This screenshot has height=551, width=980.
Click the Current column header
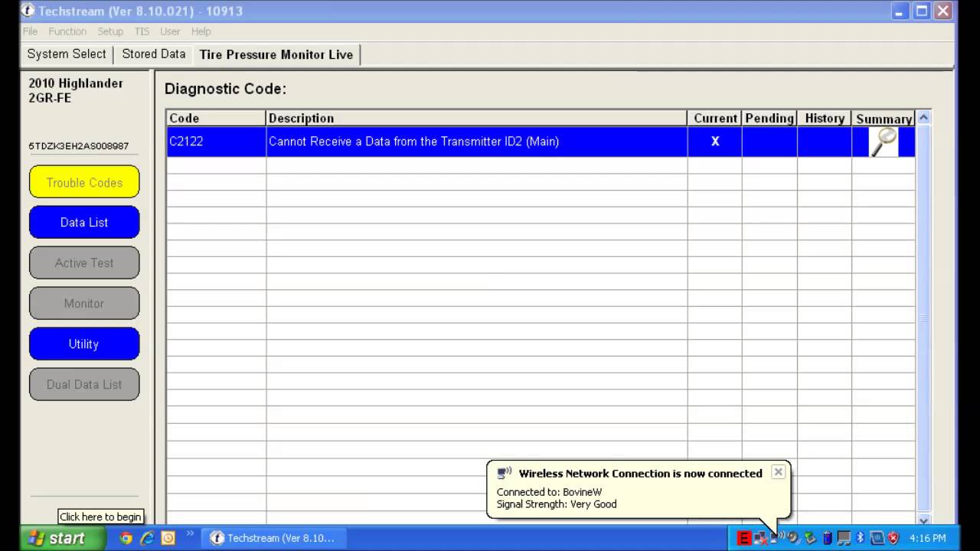click(x=715, y=118)
